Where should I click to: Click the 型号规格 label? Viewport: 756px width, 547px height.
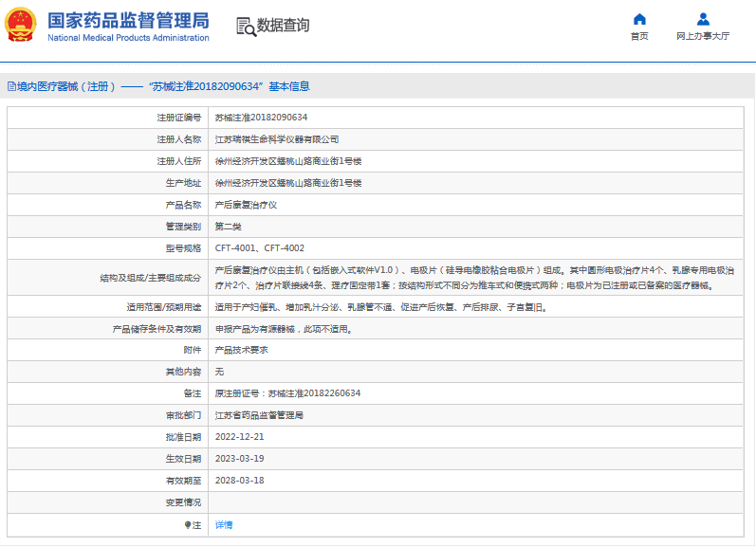coord(183,248)
